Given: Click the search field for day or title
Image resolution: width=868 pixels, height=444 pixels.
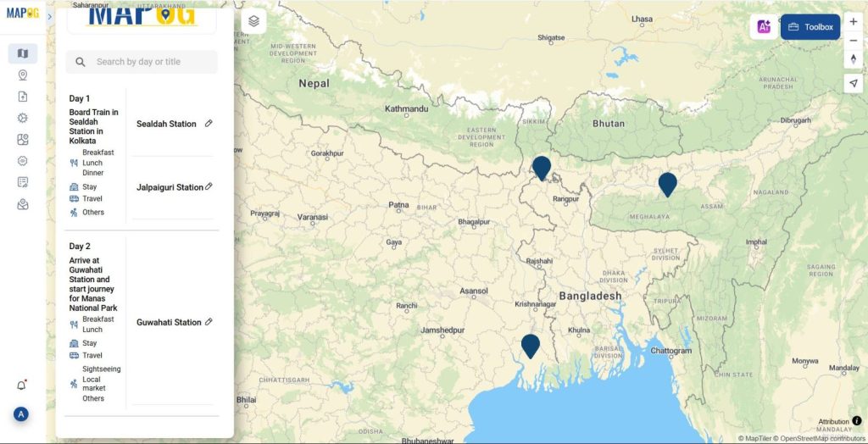Looking at the screenshot, I should (x=142, y=62).
